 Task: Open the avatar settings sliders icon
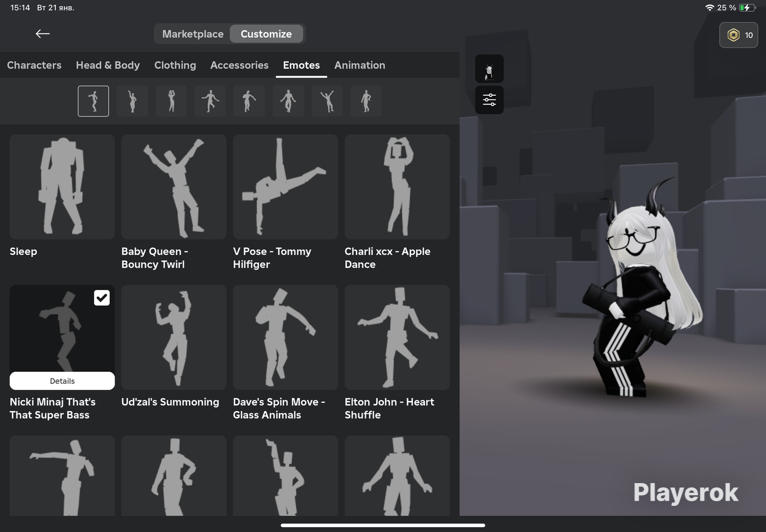[489, 99]
